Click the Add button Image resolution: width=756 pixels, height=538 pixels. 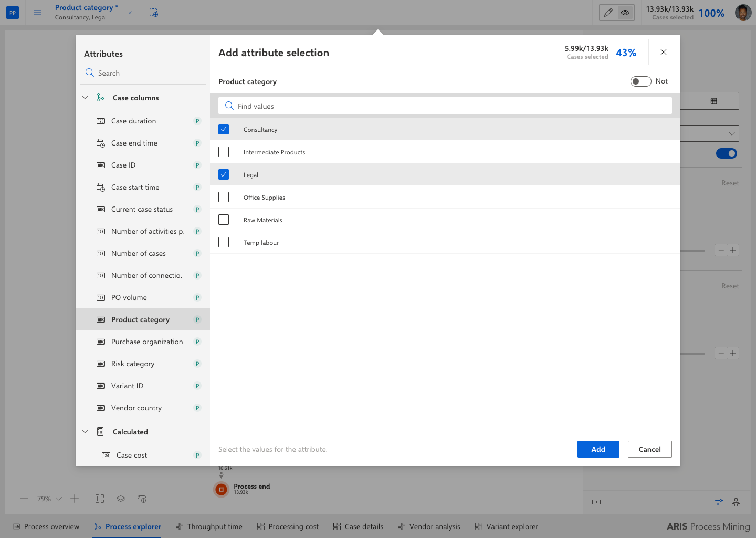coord(598,449)
